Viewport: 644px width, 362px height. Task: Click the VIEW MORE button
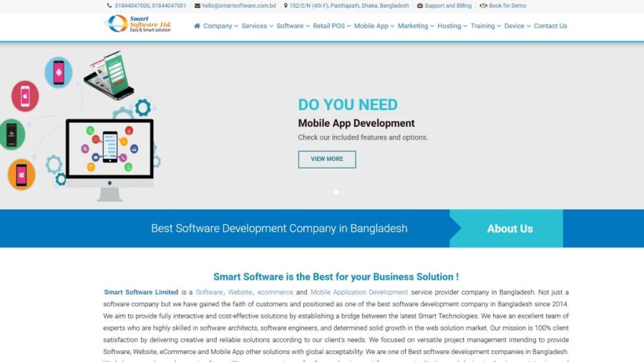click(x=327, y=159)
